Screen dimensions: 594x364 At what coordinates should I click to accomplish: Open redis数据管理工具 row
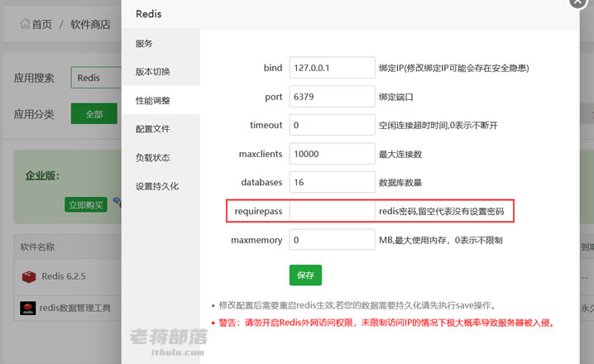(75, 308)
